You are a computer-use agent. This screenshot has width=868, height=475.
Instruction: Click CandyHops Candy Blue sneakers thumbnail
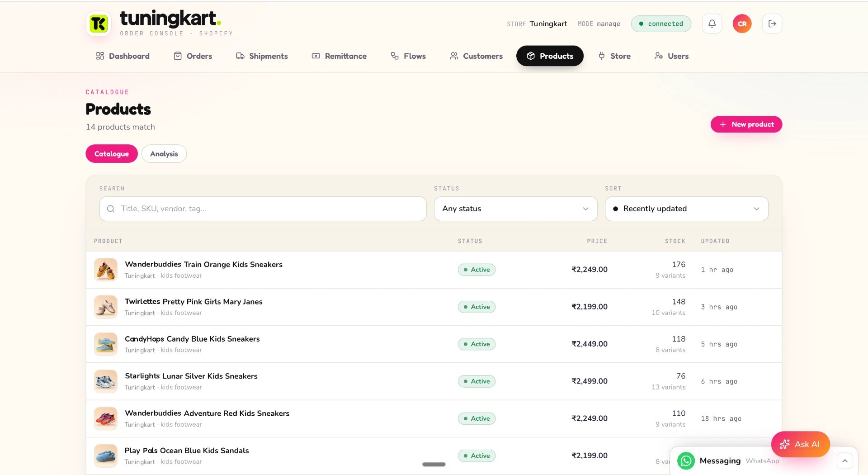(x=106, y=344)
